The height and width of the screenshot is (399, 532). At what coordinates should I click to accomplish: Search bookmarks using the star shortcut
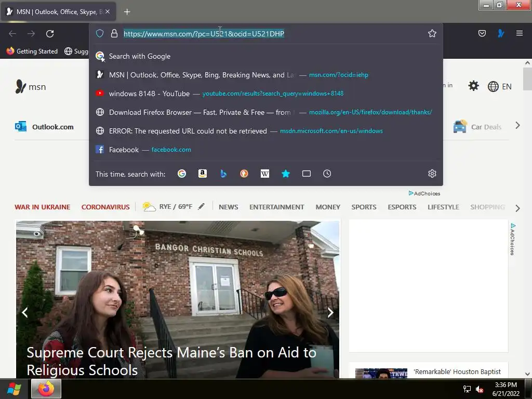(286, 174)
